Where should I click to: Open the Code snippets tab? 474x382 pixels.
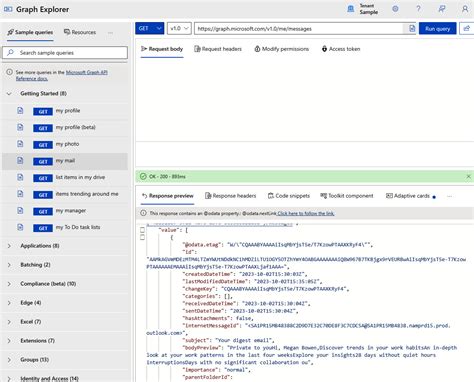pos(289,196)
